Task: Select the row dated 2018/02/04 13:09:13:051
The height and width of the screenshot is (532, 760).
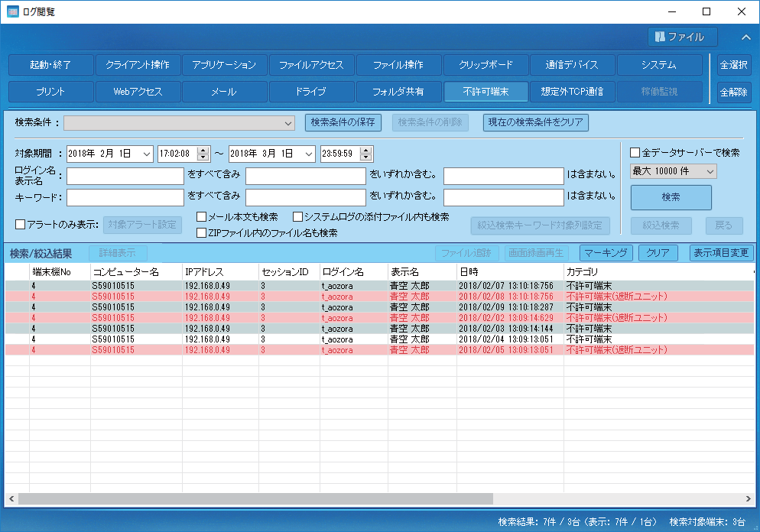Action: tap(379, 339)
